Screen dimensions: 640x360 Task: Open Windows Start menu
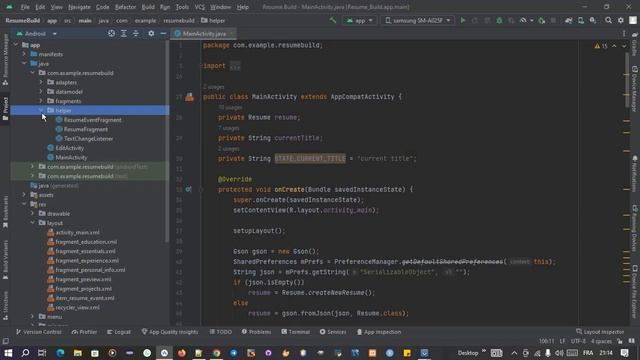click(x=8, y=353)
